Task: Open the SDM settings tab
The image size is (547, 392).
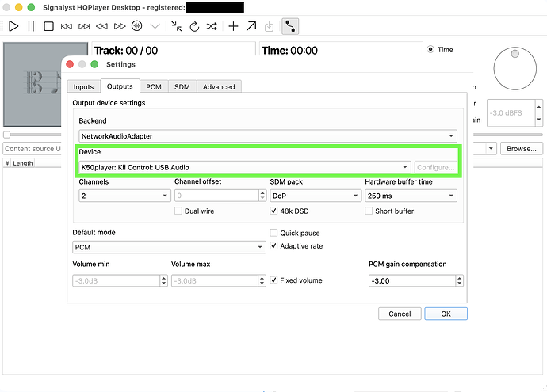Action: [x=182, y=87]
